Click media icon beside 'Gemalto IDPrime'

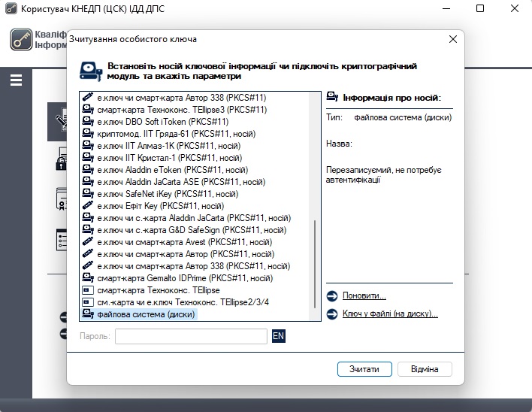pyautogui.click(x=88, y=278)
